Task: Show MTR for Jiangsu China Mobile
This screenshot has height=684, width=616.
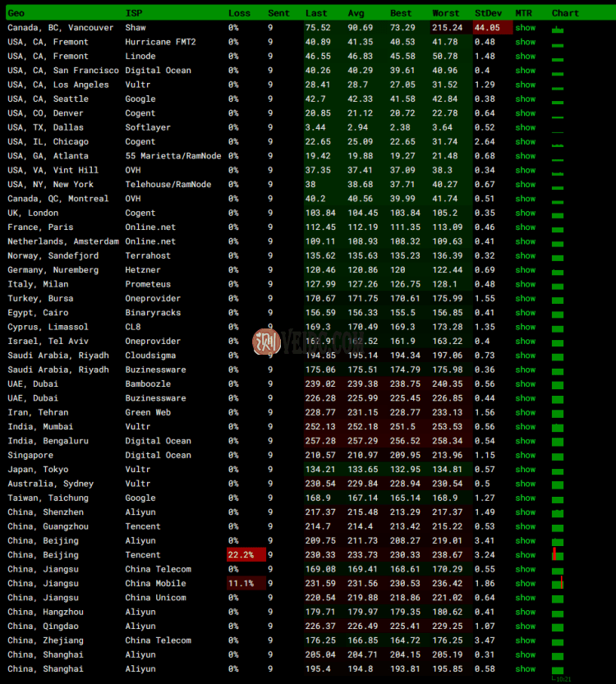Action: pos(526,583)
